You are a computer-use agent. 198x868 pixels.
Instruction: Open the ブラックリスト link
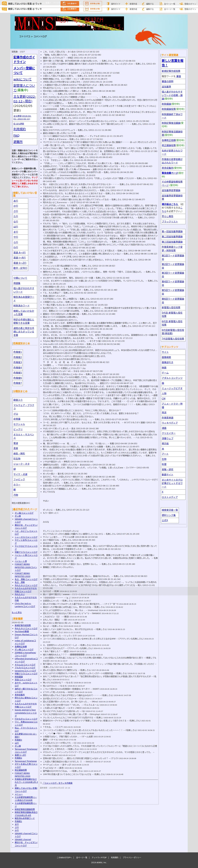170,222
